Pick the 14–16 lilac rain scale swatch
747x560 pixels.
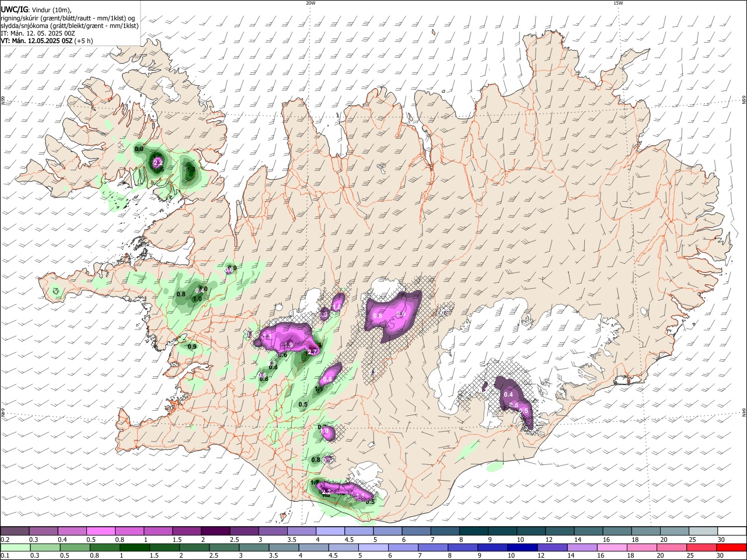(582, 547)
